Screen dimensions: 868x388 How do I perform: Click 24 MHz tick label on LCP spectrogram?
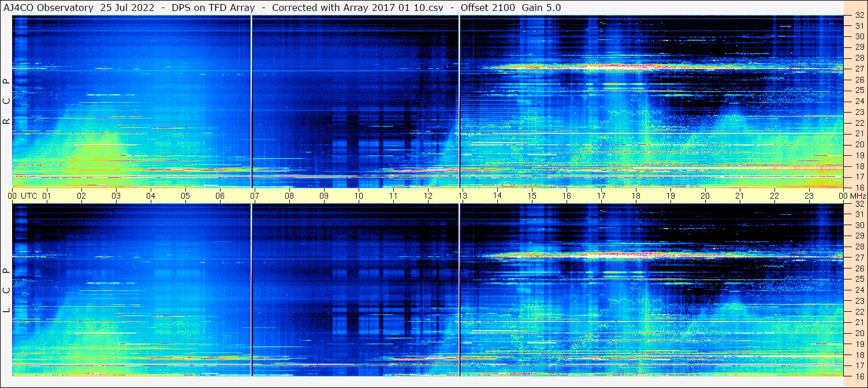[x=859, y=290]
